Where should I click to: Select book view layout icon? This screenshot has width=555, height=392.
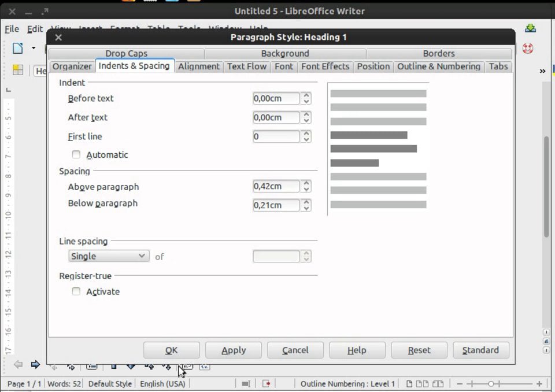(438, 383)
